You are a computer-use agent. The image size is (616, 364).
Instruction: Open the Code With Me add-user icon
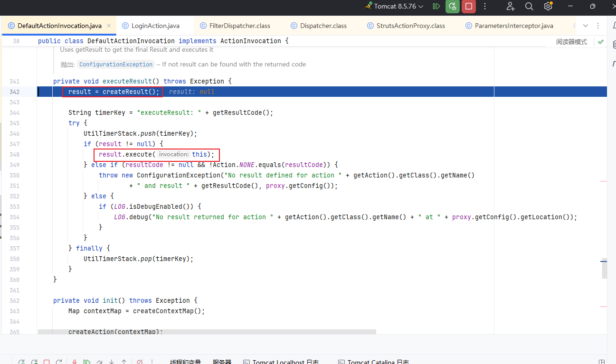[511, 6]
